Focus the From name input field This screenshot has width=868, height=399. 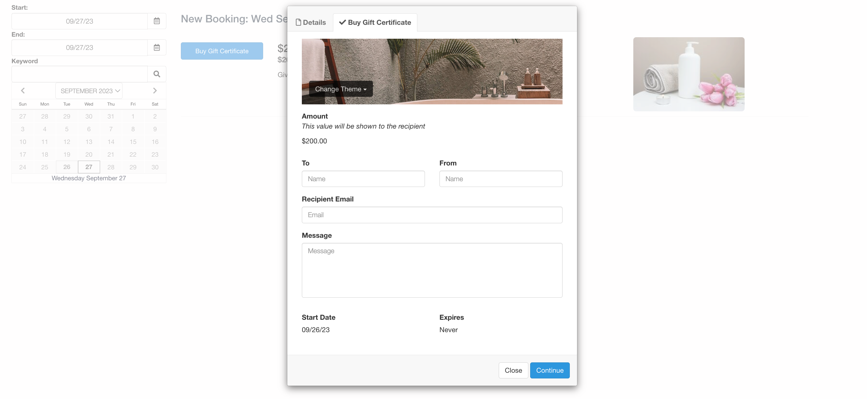tap(500, 179)
